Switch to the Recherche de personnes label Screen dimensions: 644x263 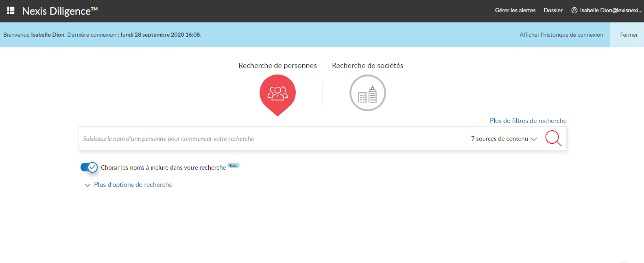click(x=277, y=66)
